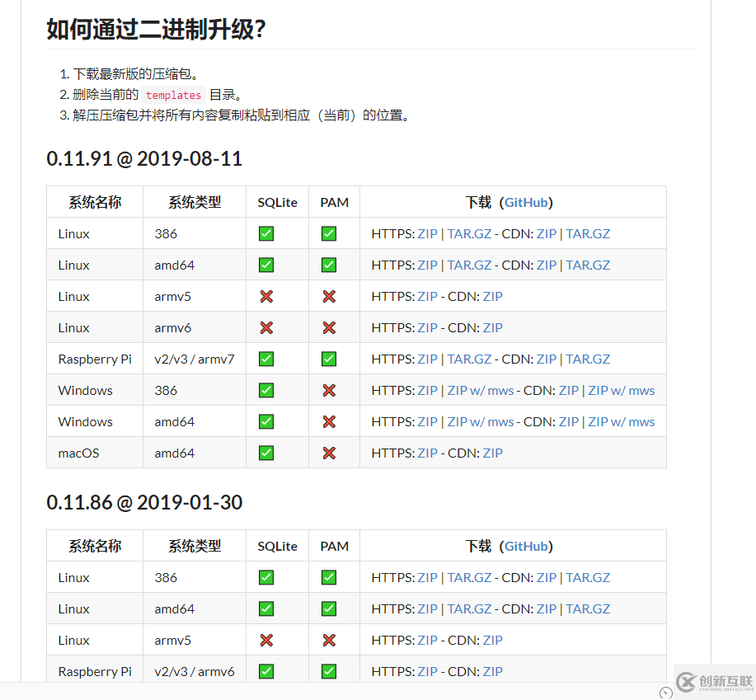Download Windows 386 ZIP w/ mws over HTTPS
756x700 pixels.
point(481,390)
